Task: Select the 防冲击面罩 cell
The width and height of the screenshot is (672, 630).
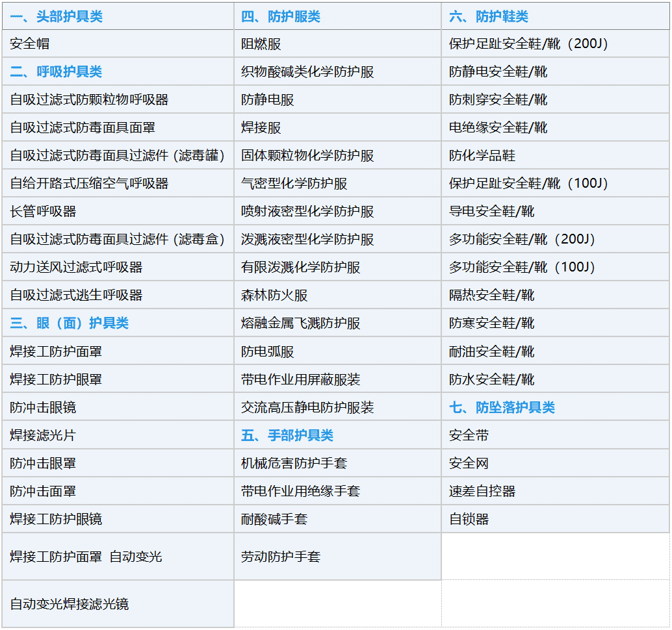Action: click(118, 491)
